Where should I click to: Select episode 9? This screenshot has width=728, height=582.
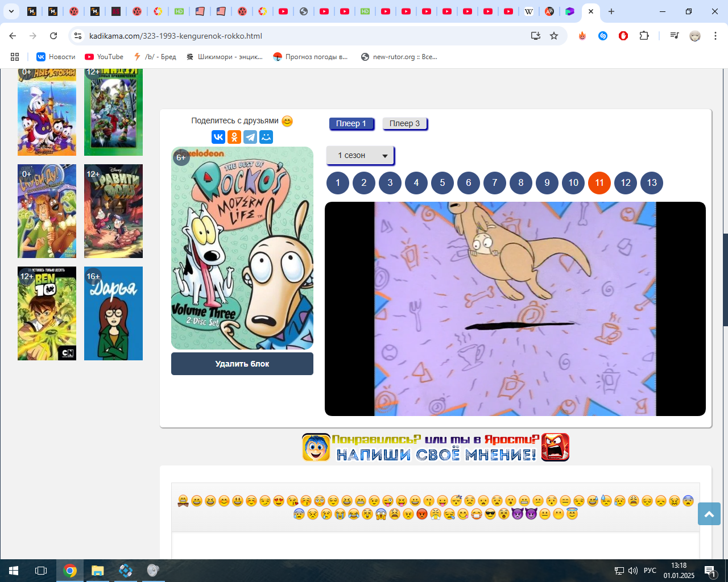pos(547,182)
